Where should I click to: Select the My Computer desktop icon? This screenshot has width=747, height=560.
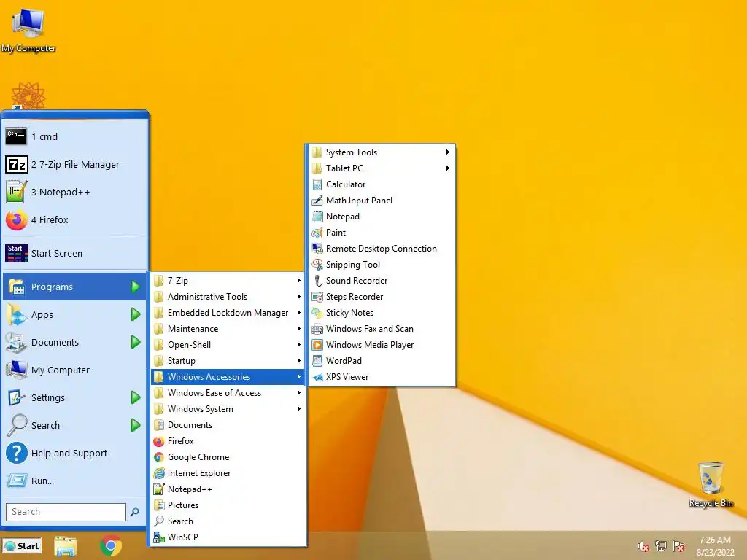point(28,29)
